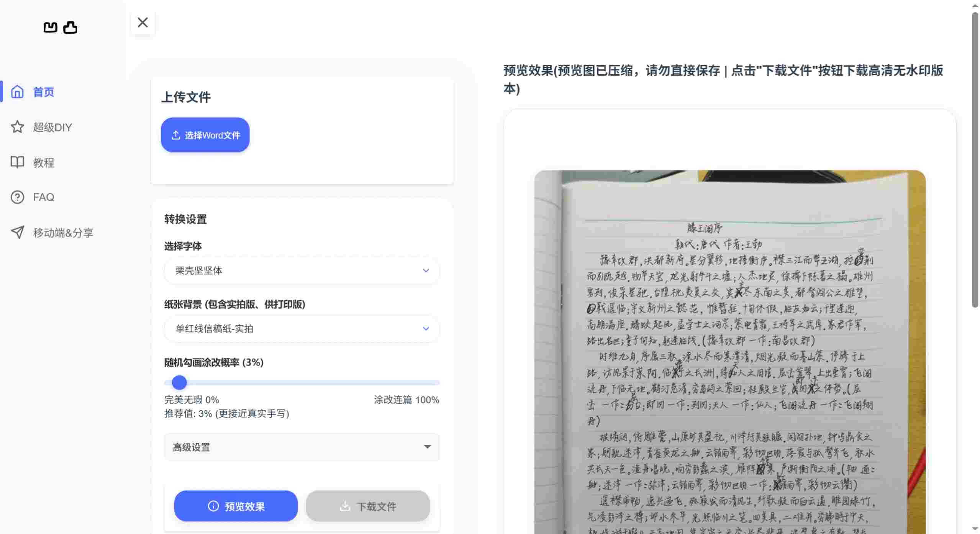Open the FAQ page from the sidebar

44,197
